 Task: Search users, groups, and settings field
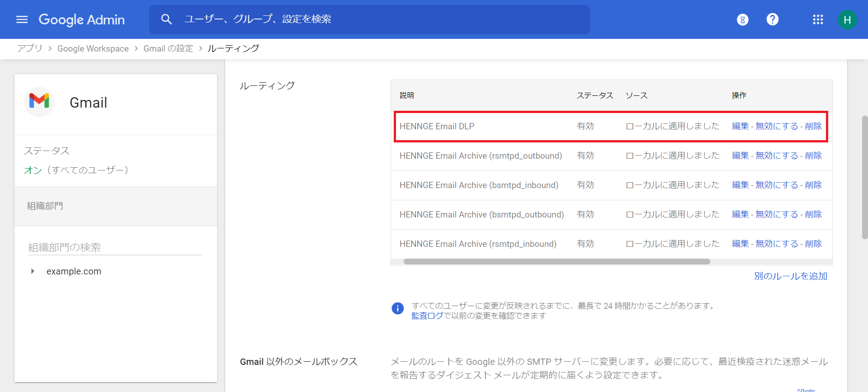[x=369, y=19]
